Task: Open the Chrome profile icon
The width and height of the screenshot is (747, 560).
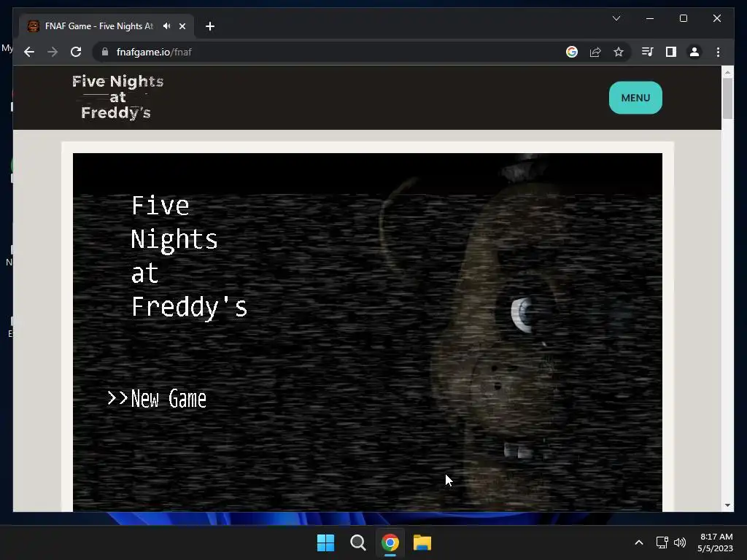Action: click(694, 52)
